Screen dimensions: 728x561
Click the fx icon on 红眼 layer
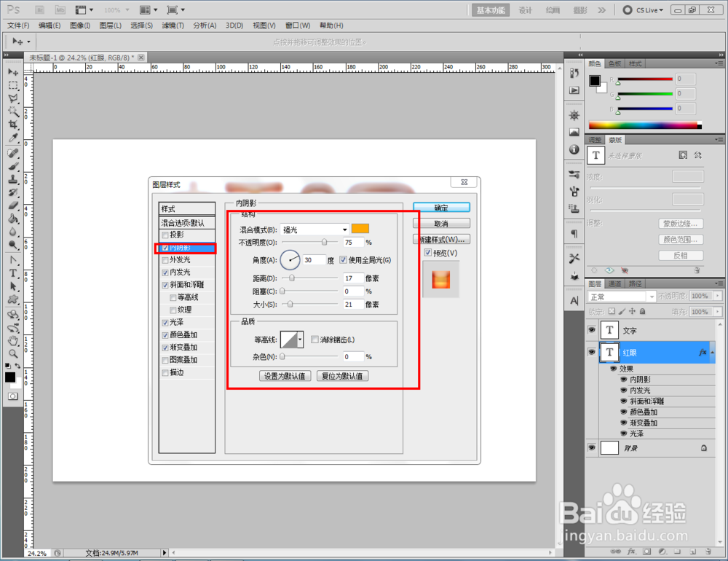[x=703, y=353]
